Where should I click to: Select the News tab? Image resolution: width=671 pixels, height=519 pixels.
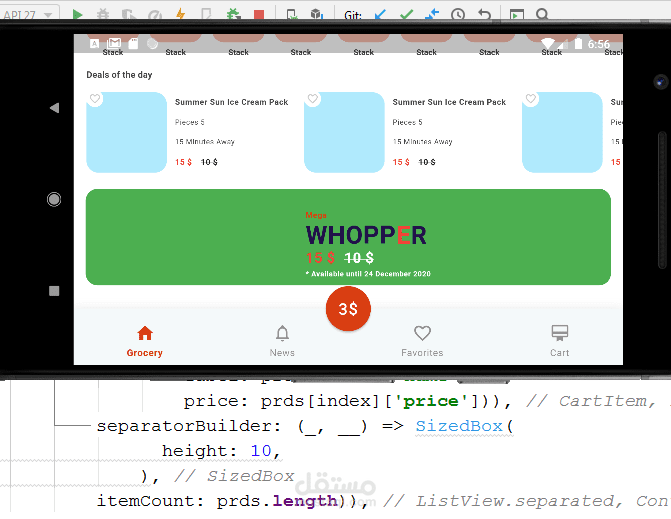point(282,341)
